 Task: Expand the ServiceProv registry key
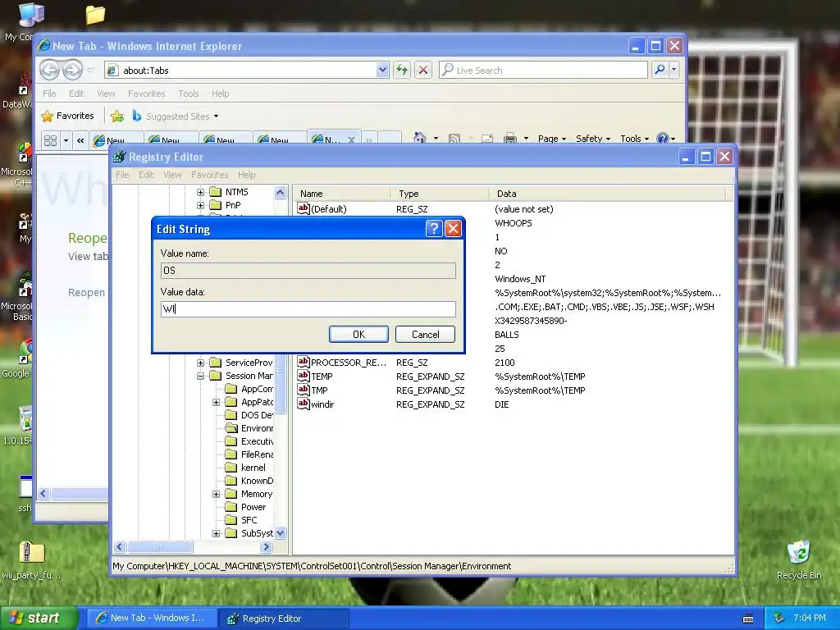pos(200,363)
